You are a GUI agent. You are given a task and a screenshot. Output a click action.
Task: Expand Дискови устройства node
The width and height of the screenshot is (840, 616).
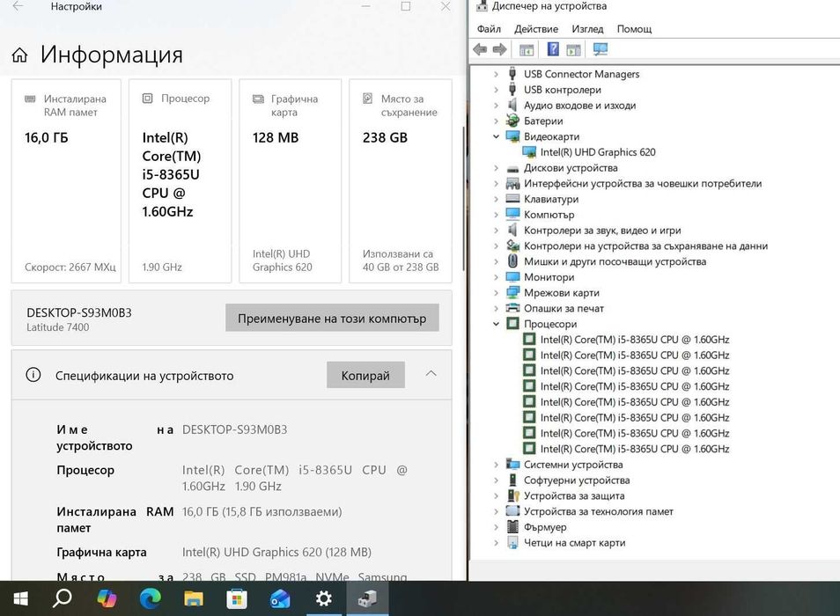[496, 168]
